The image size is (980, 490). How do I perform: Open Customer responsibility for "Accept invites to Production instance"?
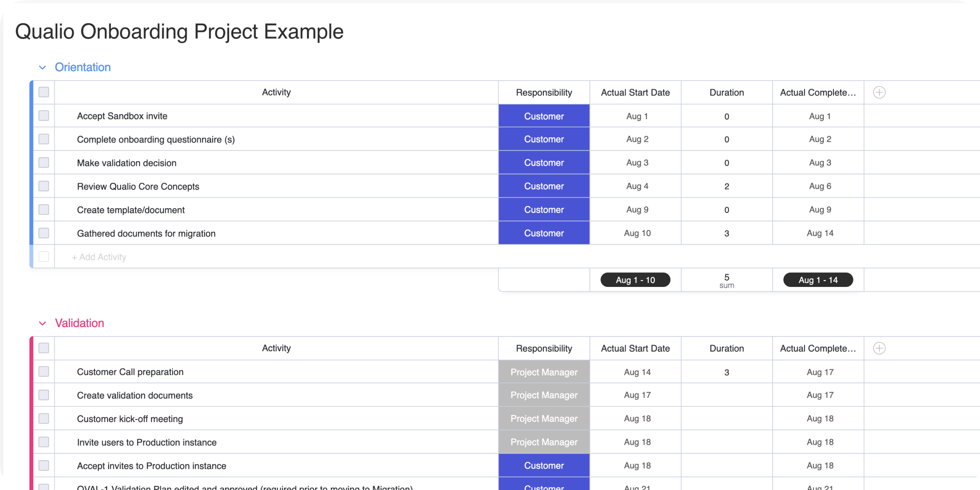click(543, 465)
